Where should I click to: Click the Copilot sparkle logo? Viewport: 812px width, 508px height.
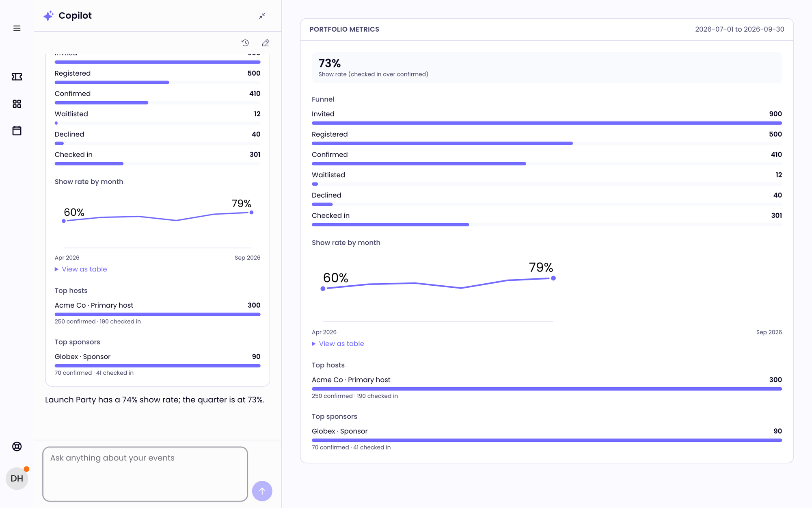click(x=48, y=16)
